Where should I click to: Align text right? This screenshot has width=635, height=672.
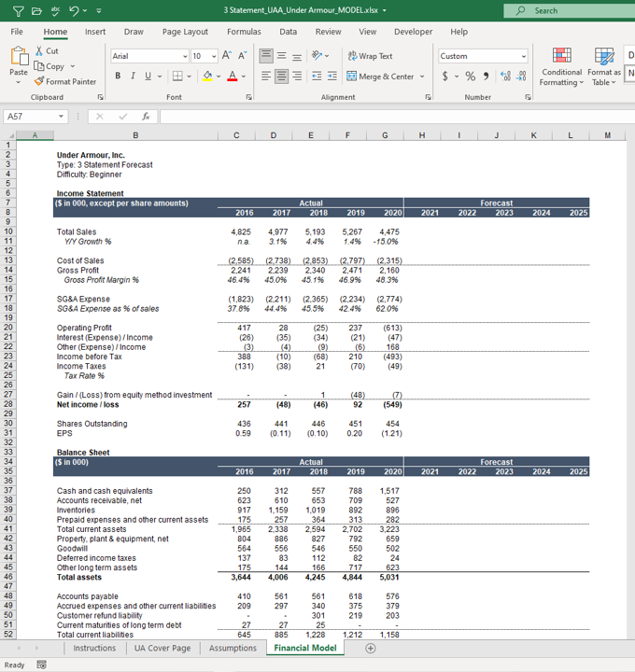[297, 77]
